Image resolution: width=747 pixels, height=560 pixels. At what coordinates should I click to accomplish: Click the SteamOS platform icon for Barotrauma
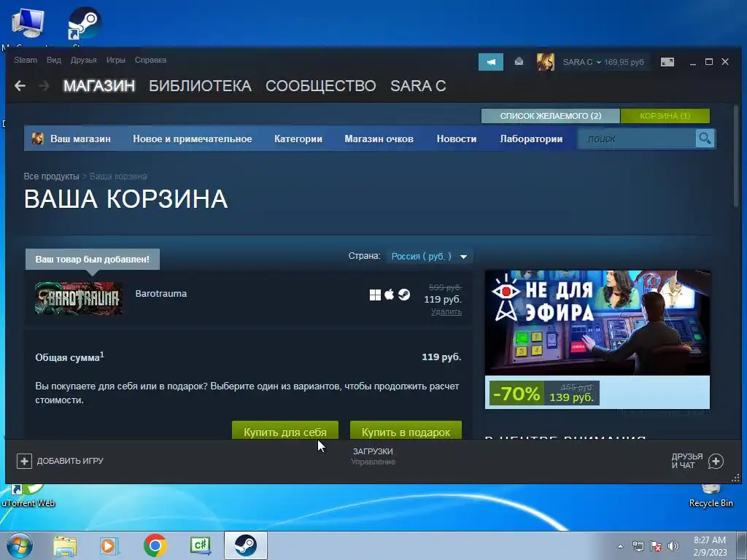coord(404,295)
